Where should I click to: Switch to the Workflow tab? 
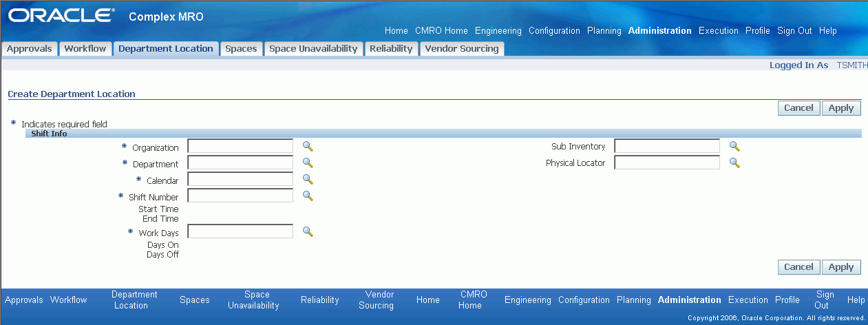pos(85,49)
